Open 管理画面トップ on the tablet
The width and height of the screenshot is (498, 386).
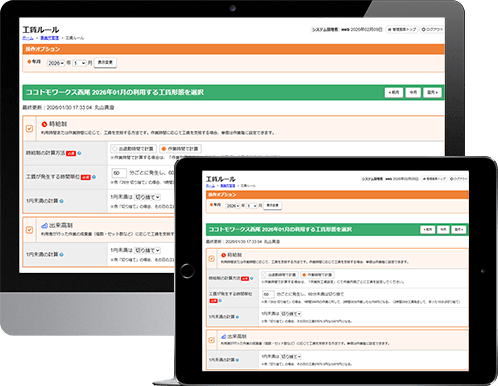pyautogui.click(x=434, y=179)
